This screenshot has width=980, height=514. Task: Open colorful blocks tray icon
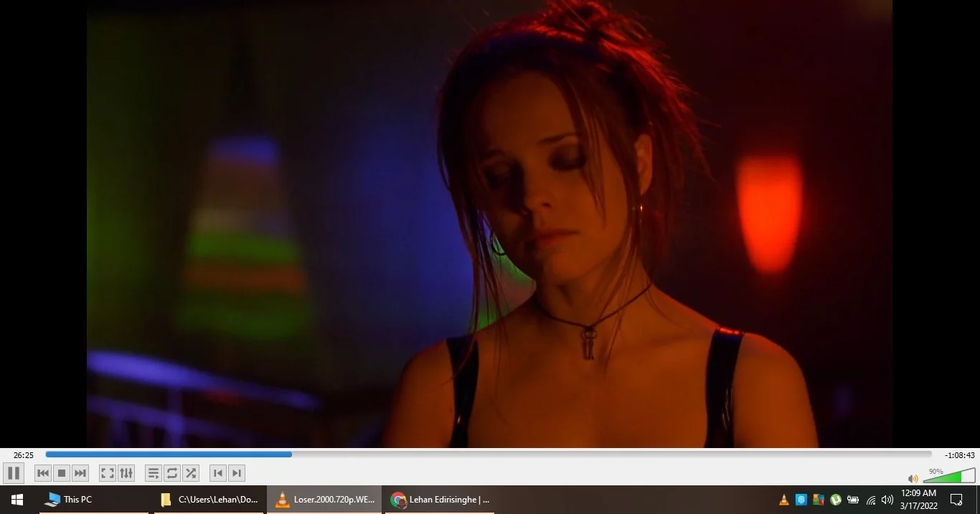point(819,500)
